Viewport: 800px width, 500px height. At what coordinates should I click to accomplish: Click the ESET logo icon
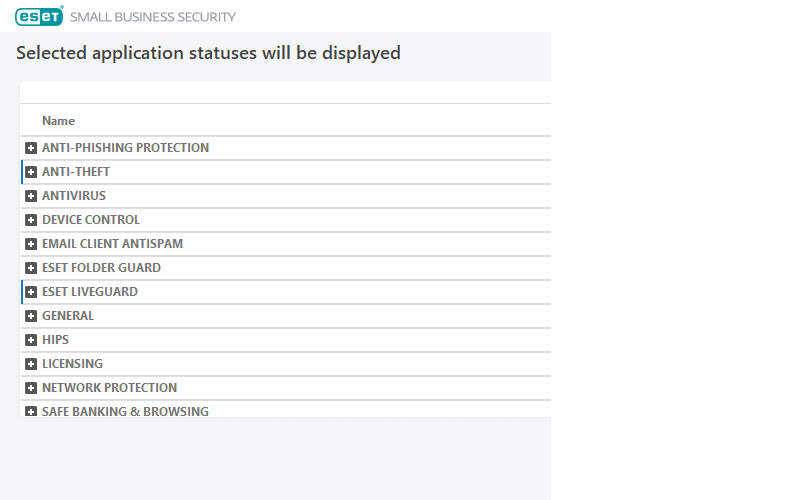pos(39,16)
